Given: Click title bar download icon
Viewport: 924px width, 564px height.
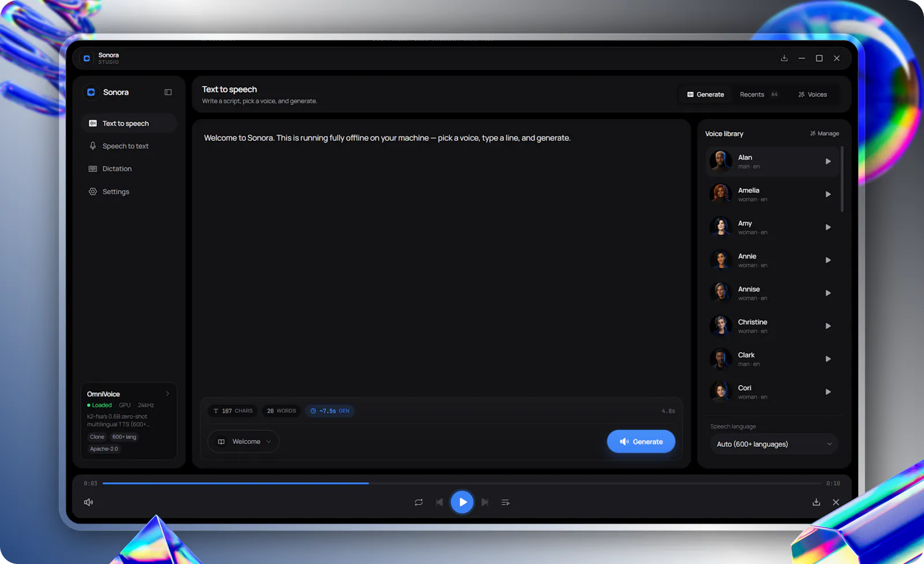Looking at the screenshot, I should (x=784, y=58).
